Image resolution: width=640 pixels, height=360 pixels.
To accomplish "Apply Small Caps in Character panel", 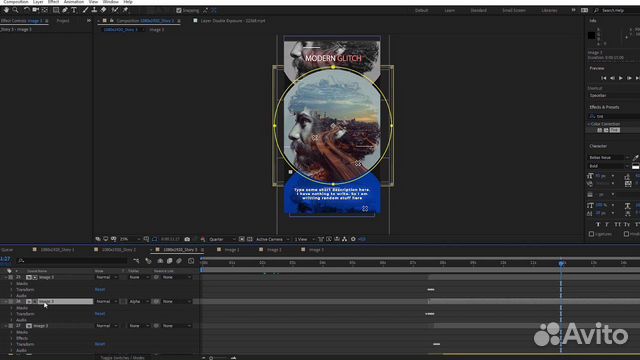I will (627, 224).
